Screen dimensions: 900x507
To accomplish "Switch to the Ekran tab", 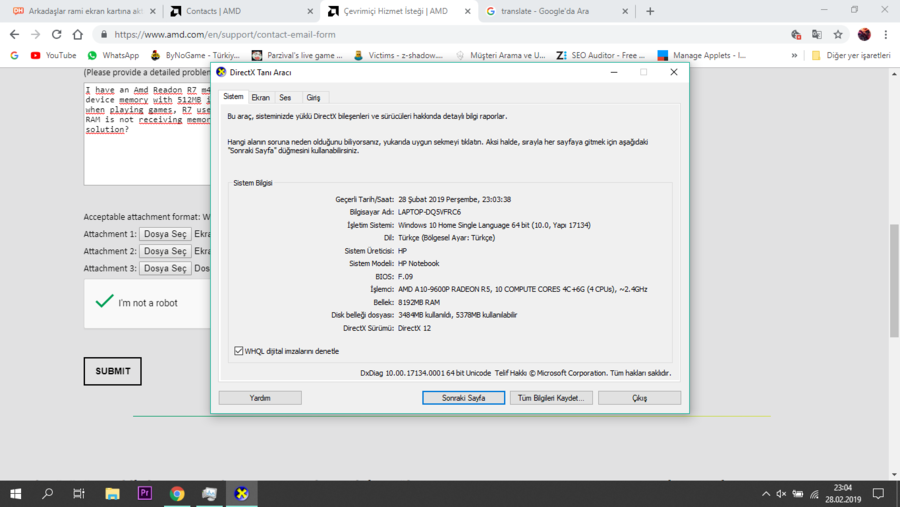I will tap(260, 98).
